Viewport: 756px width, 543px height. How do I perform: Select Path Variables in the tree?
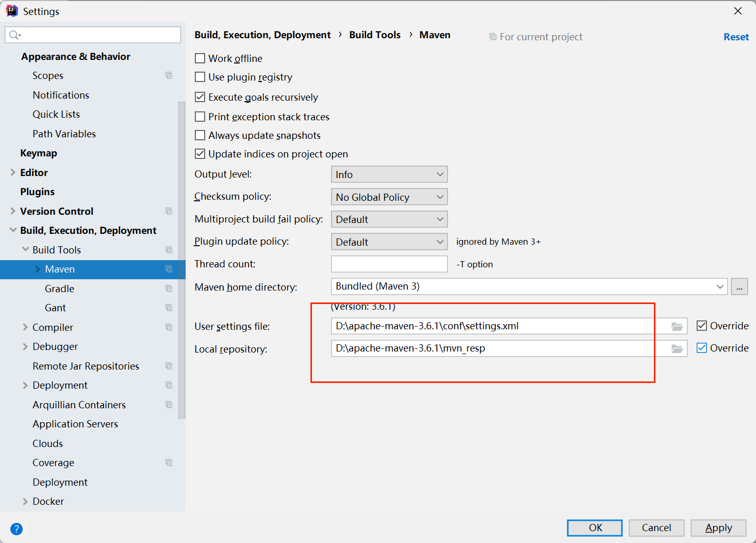64,134
